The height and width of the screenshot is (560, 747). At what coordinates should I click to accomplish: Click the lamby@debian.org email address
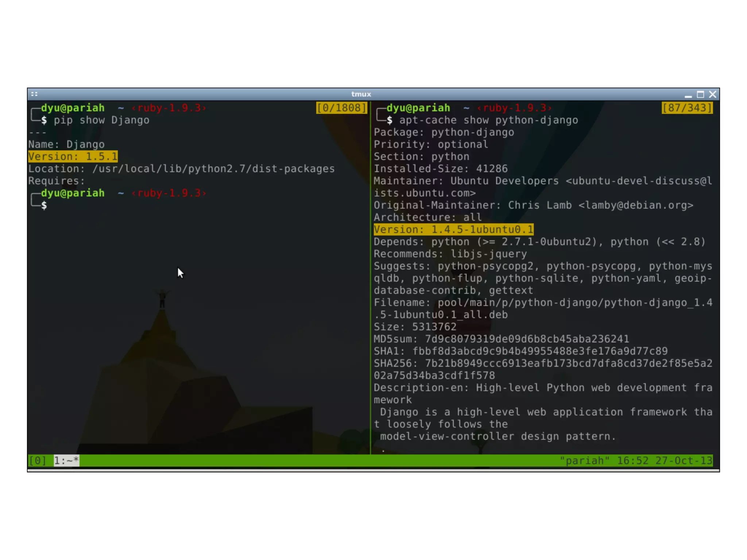click(x=636, y=205)
